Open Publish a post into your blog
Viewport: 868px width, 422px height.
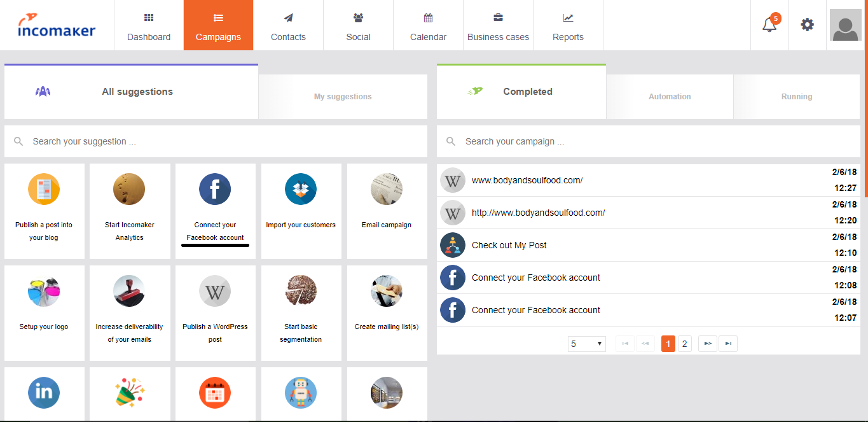point(44,211)
